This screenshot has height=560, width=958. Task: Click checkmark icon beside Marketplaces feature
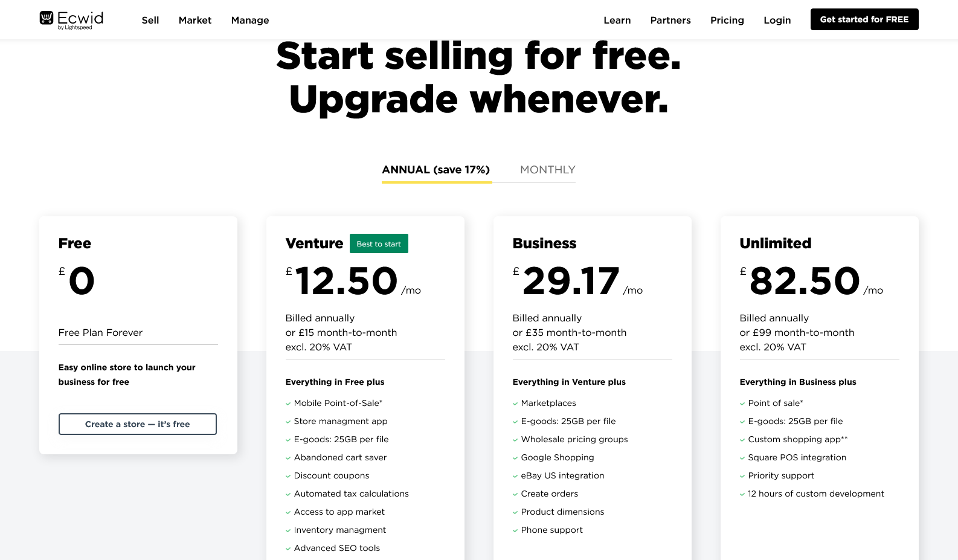tap(515, 404)
